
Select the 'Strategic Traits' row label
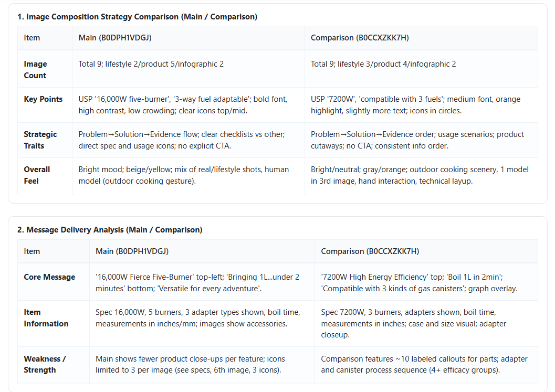pos(40,140)
